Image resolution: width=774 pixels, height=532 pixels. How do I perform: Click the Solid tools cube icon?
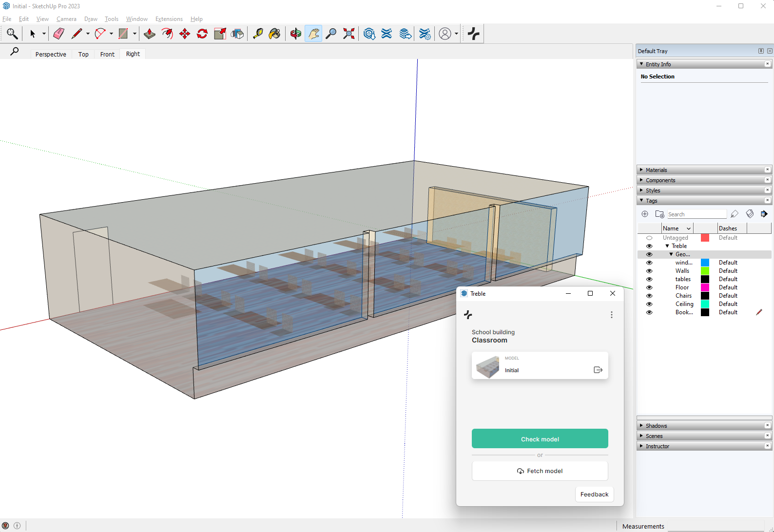click(237, 34)
